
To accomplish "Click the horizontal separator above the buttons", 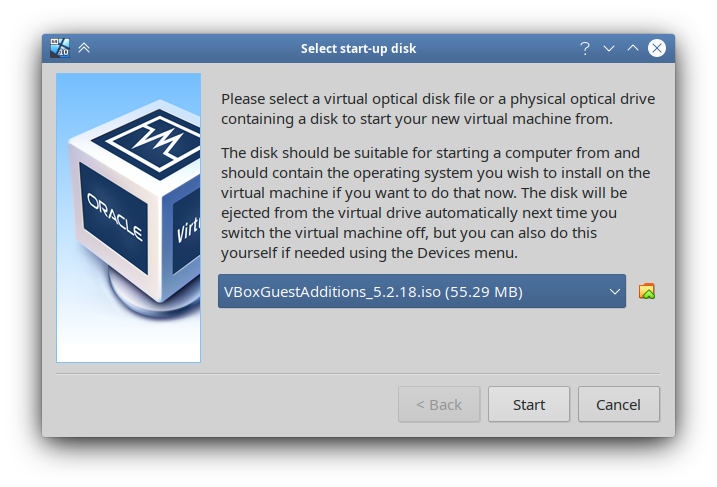I will click(x=358, y=374).
